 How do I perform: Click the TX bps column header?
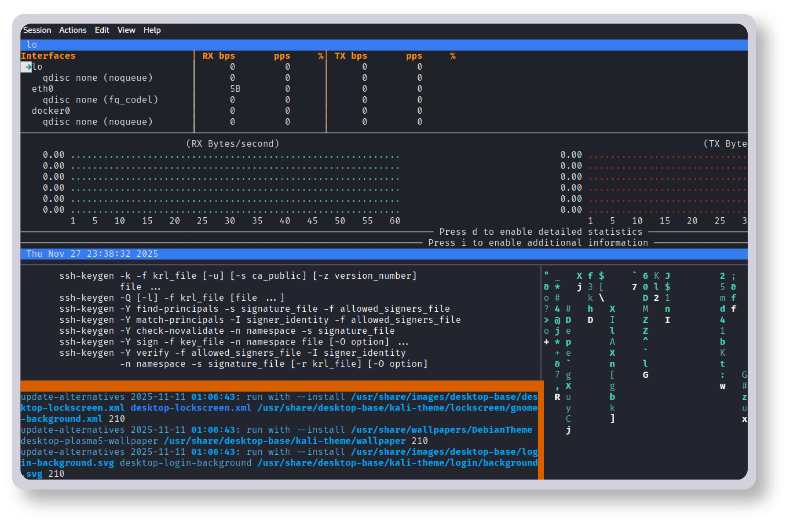coord(351,56)
